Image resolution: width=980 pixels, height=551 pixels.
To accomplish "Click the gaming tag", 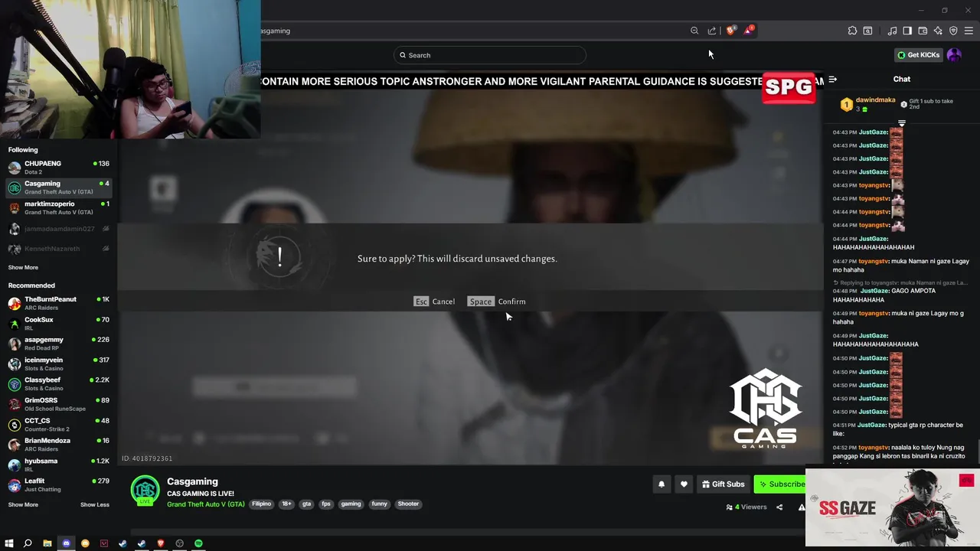I will click(x=351, y=504).
